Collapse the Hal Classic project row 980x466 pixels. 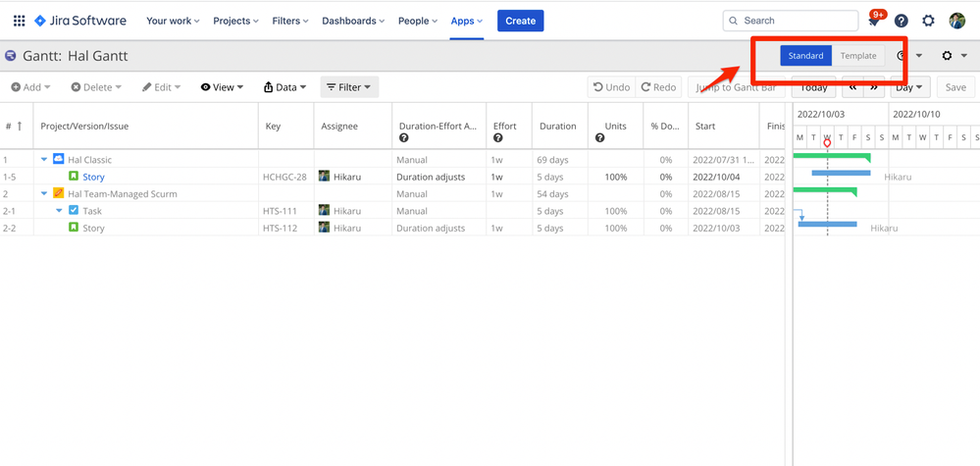coord(44,160)
